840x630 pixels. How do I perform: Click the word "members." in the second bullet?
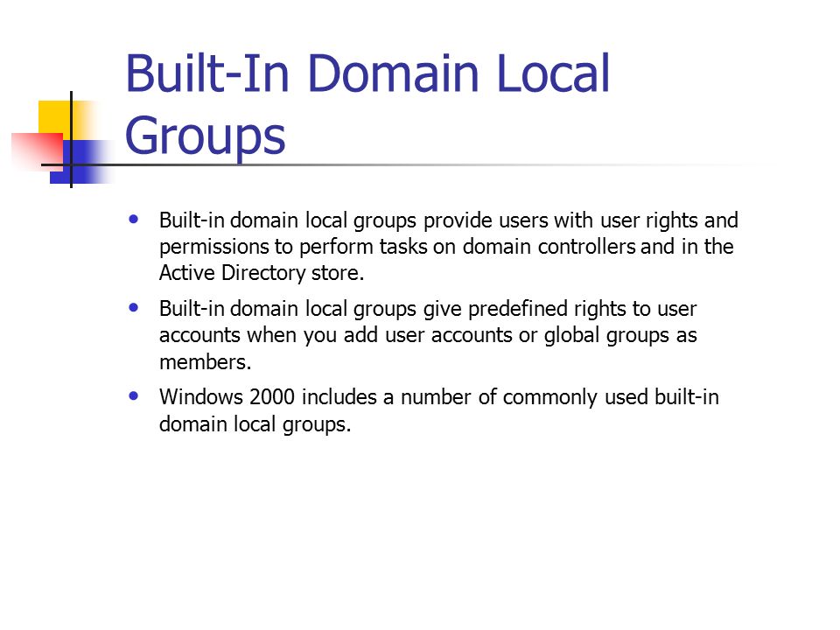(205, 362)
